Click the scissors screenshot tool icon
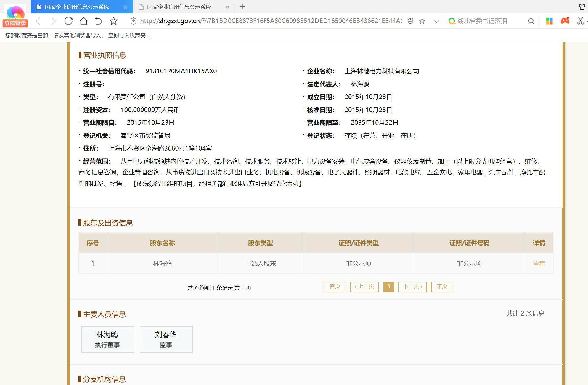The image size is (588, 385). (x=580, y=21)
